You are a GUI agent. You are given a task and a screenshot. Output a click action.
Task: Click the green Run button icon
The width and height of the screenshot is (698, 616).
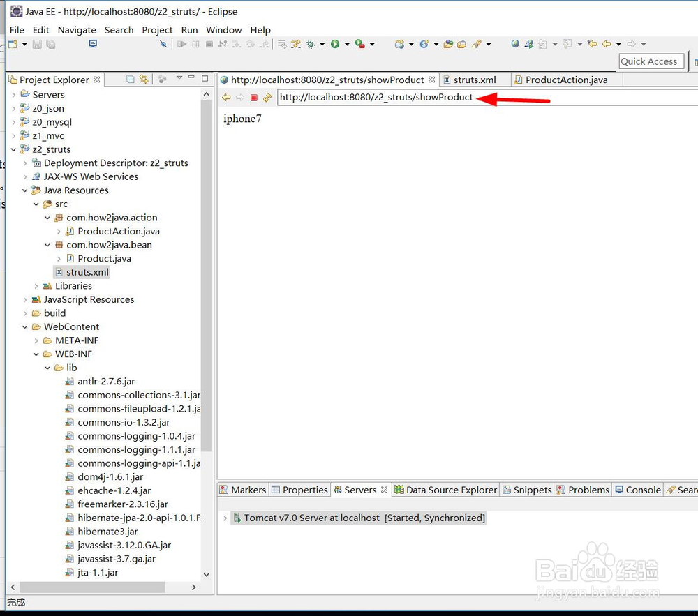(x=335, y=44)
